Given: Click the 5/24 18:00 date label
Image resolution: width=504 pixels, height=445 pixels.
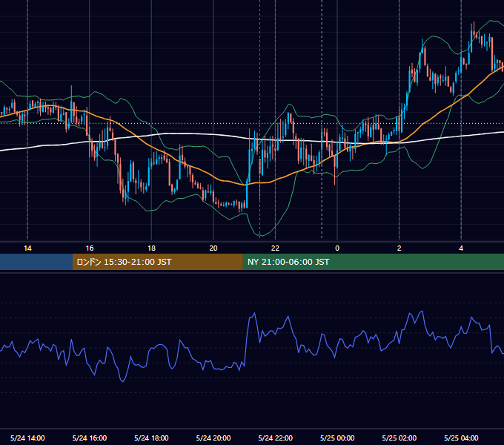Looking at the screenshot, I should (151, 438).
